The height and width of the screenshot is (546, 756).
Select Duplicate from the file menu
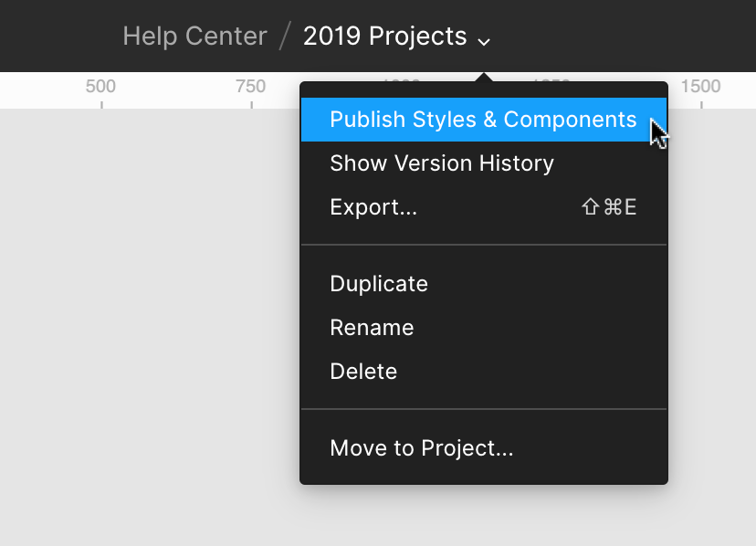379,284
